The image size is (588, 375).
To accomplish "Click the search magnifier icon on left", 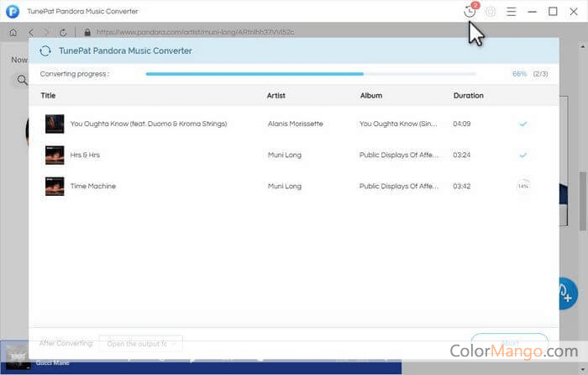I will (x=21, y=81).
